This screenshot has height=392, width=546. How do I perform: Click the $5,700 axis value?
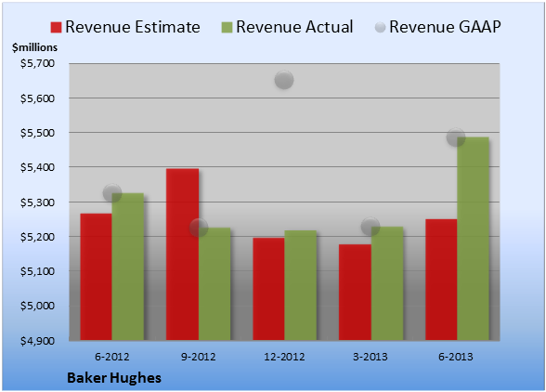tap(37, 63)
